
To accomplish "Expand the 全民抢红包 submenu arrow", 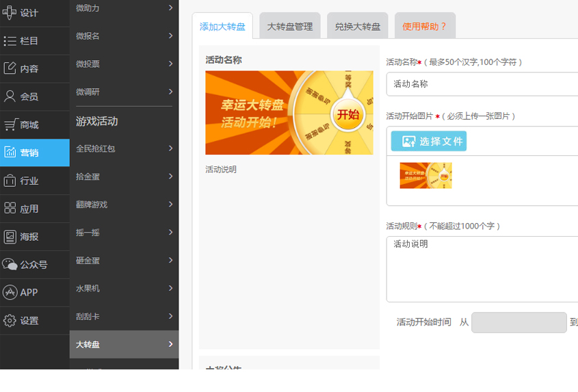I will click(170, 148).
